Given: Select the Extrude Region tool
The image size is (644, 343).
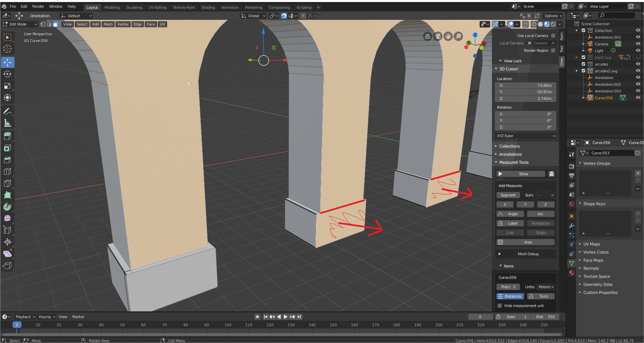Looking at the screenshot, I should tap(7, 136).
